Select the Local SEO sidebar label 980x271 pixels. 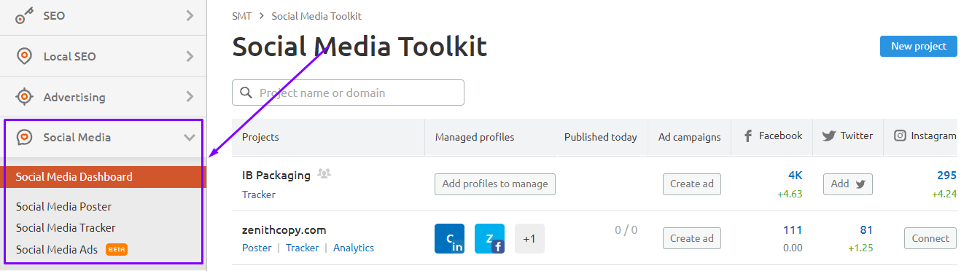69,56
